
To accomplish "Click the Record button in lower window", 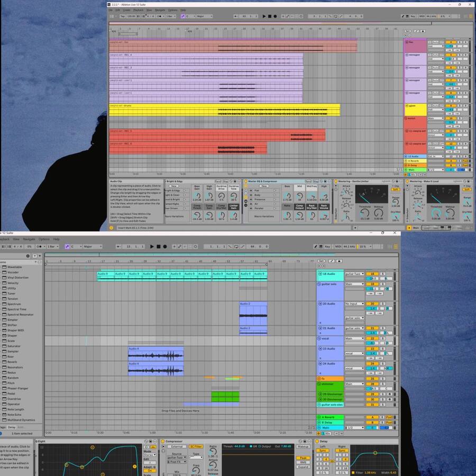I will [x=165, y=246].
